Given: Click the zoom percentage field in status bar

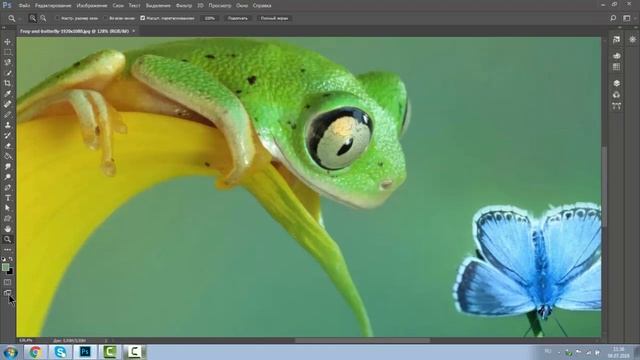Looking at the screenshot, I should 27,340.
